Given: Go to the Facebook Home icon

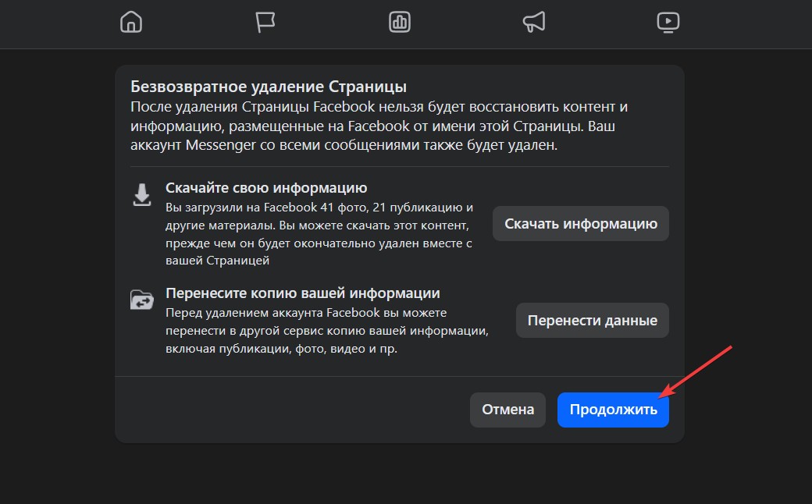Looking at the screenshot, I should click(x=131, y=22).
